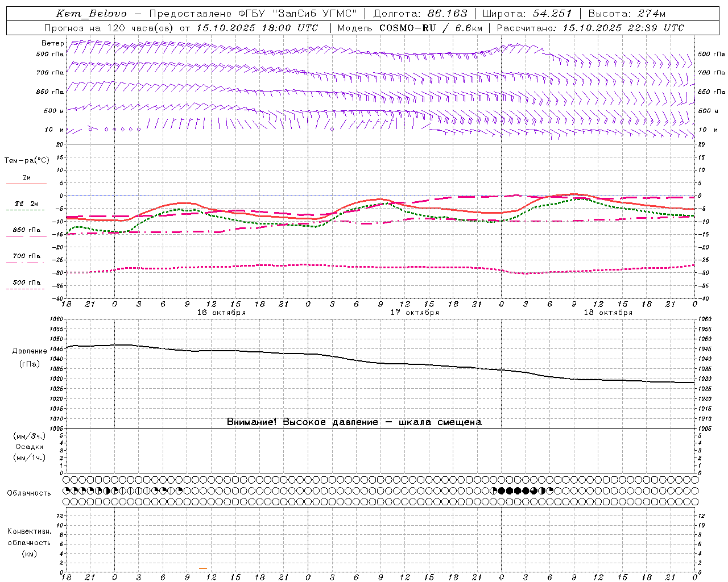Select the 850 гПа temperature legend label
Image resolution: width=728 pixels, height=582 pixels.
click(x=27, y=230)
